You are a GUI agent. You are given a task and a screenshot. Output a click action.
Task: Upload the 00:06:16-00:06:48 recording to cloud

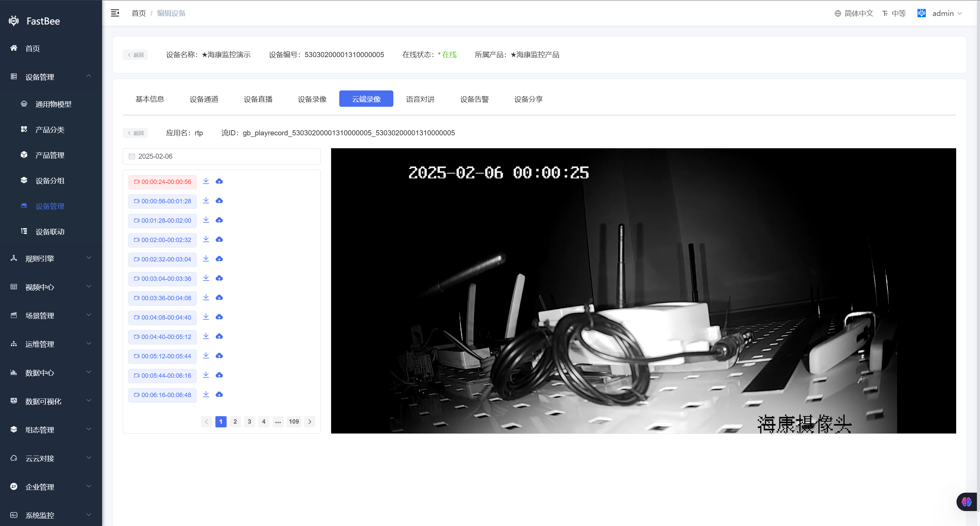click(219, 394)
